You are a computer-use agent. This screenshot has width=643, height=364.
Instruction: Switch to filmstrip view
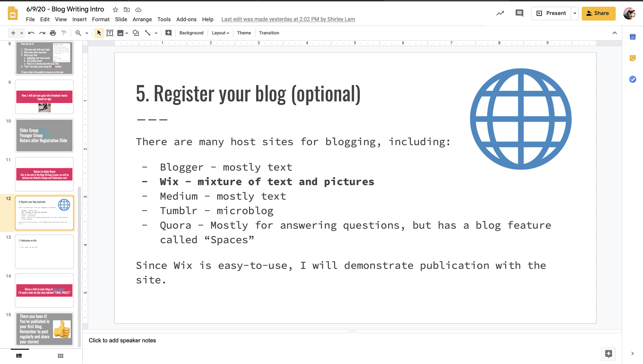pos(19,356)
